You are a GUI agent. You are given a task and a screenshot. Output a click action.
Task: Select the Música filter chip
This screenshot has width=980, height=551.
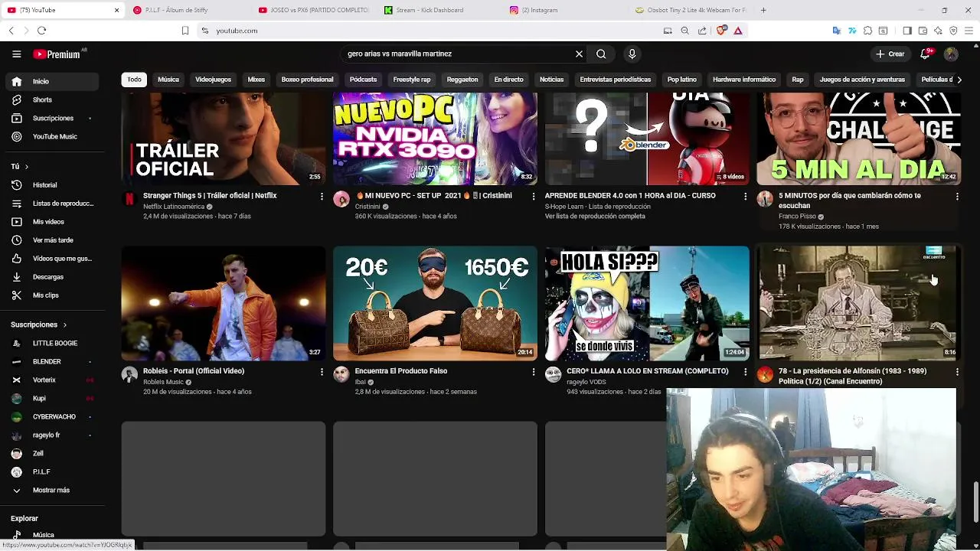168,80
